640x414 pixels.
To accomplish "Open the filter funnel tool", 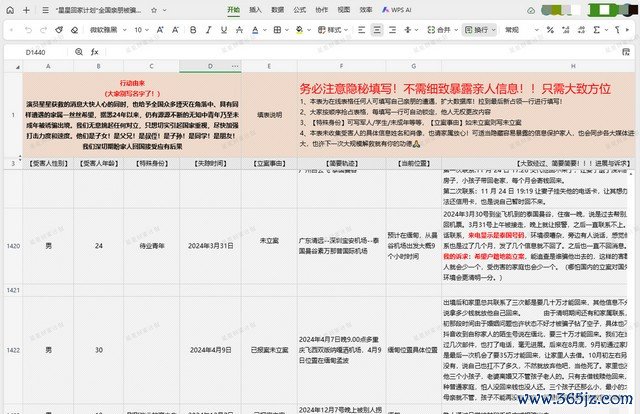I will coord(617,30).
